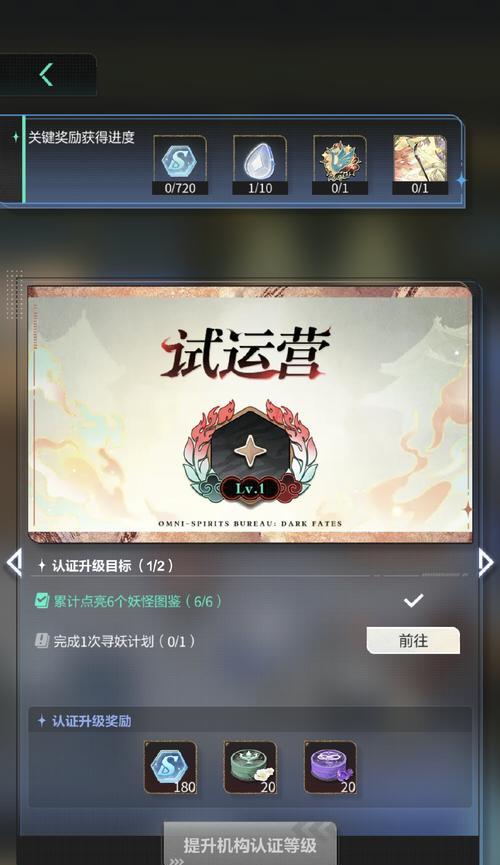Go back using the green arrow

(47, 74)
